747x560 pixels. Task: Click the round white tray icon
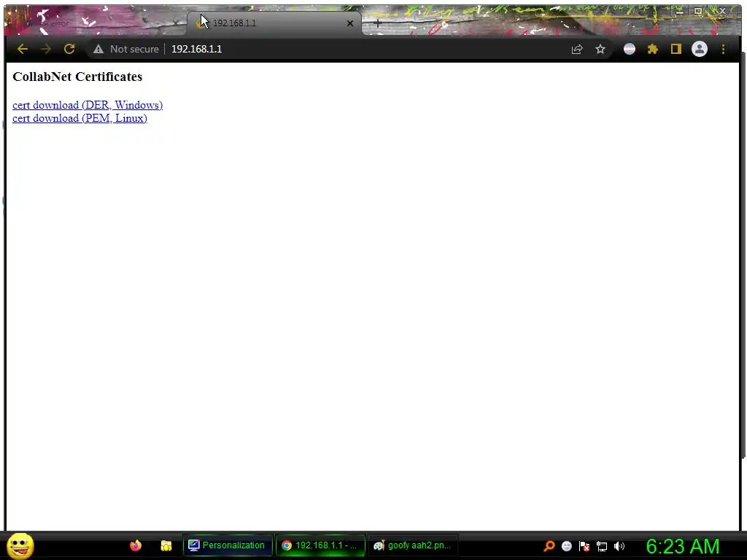(x=566, y=545)
